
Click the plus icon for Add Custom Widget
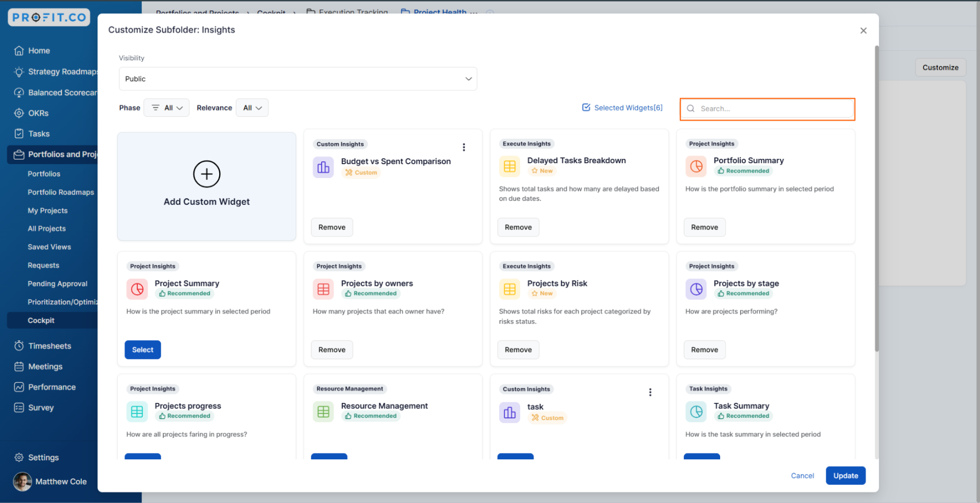point(206,174)
